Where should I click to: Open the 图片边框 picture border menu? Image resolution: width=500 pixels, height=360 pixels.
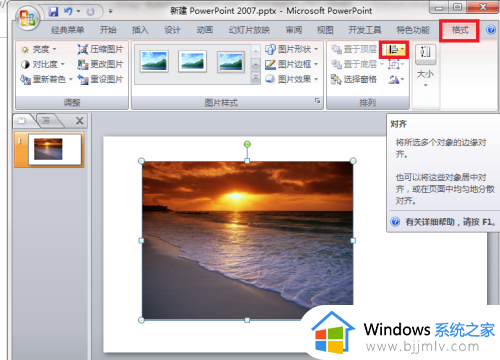coord(292,64)
